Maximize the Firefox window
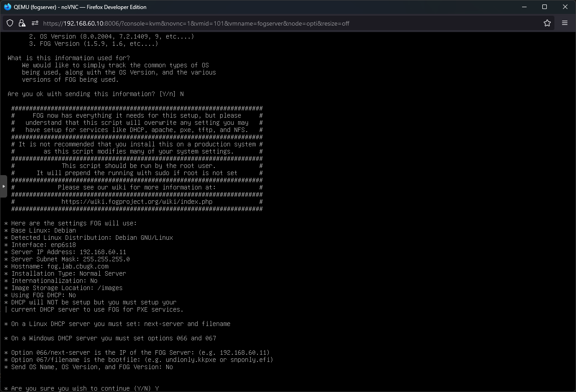This screenshot has height=392, width=576. [x=545, y=7]
